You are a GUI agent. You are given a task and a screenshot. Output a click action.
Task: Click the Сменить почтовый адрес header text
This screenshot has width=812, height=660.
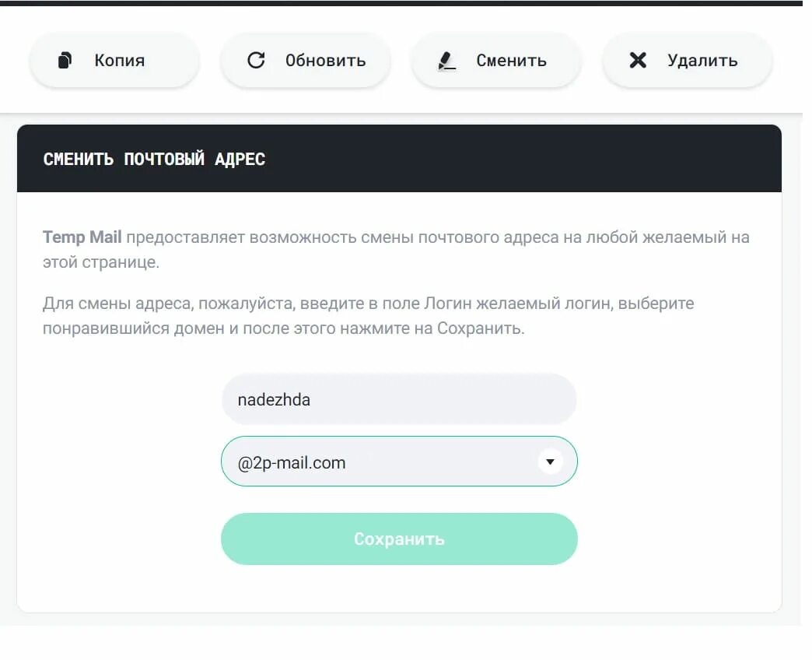154,159
